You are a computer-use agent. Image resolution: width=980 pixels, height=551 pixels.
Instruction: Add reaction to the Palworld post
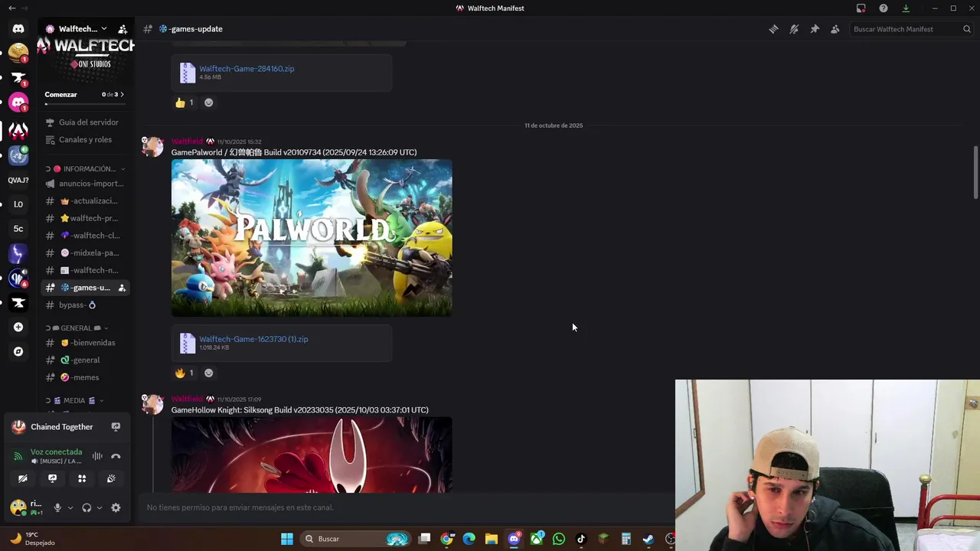[208, 373]
